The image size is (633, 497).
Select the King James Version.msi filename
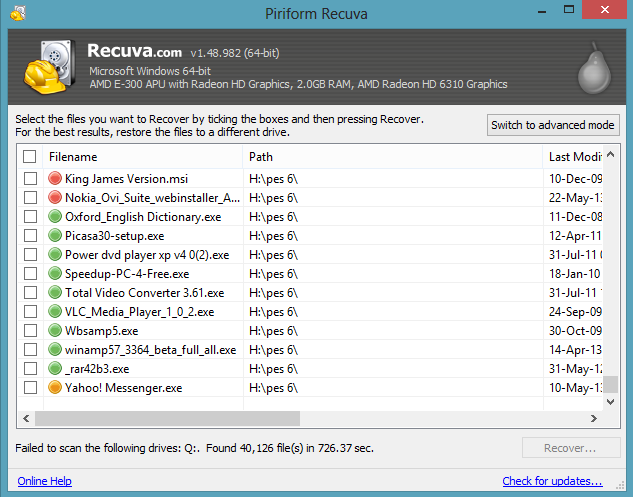coord(126,178)
